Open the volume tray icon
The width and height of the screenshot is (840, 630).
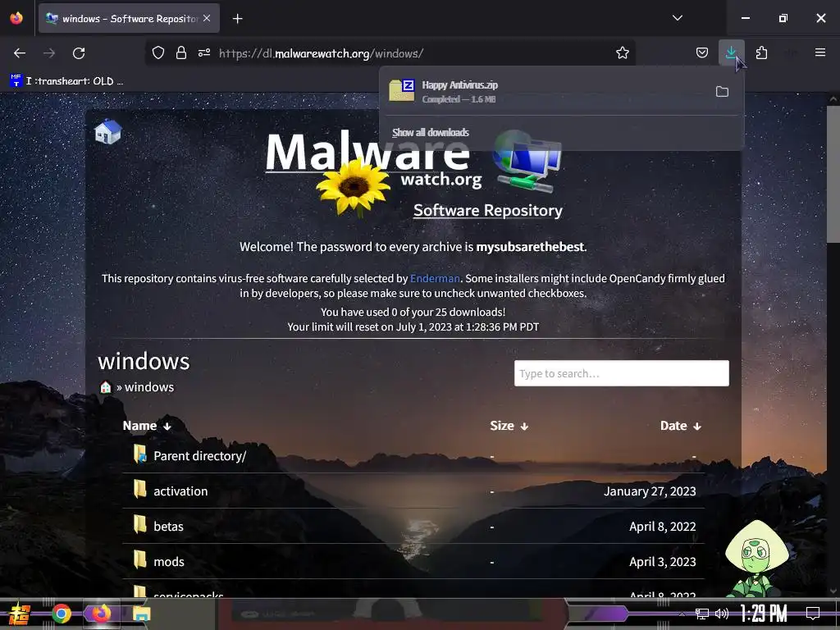[x=722, y=614]
